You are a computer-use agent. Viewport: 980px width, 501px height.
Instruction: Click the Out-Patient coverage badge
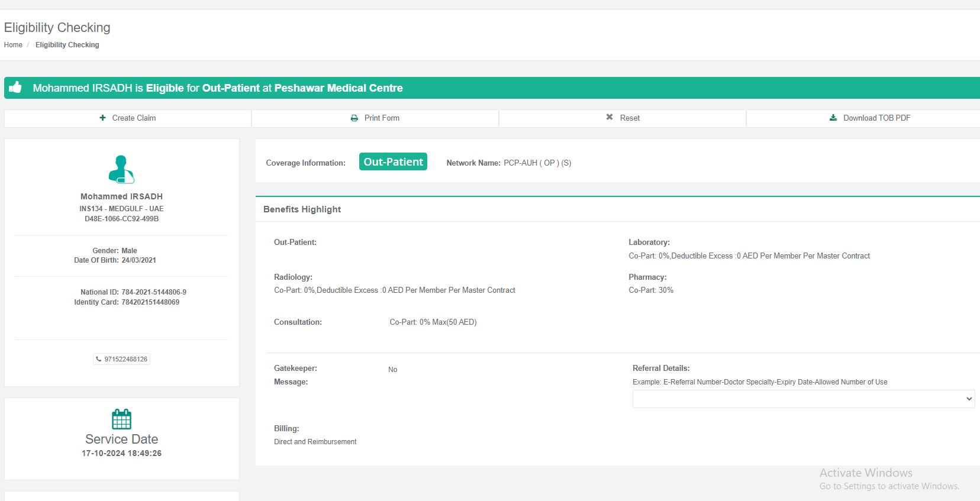[393, 162]
